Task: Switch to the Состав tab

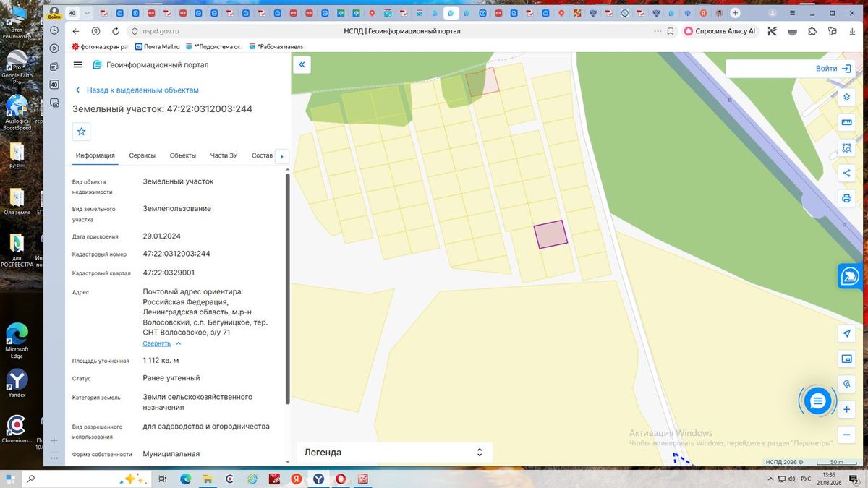Action: click(x=263, y=155)
